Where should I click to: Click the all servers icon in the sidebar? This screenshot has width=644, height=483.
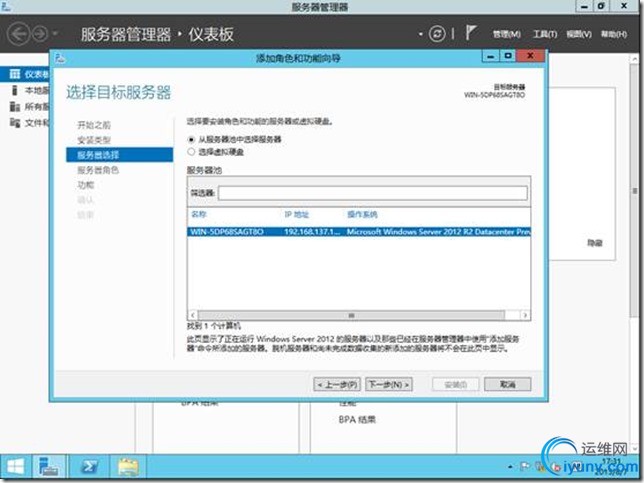pos(15,106)
